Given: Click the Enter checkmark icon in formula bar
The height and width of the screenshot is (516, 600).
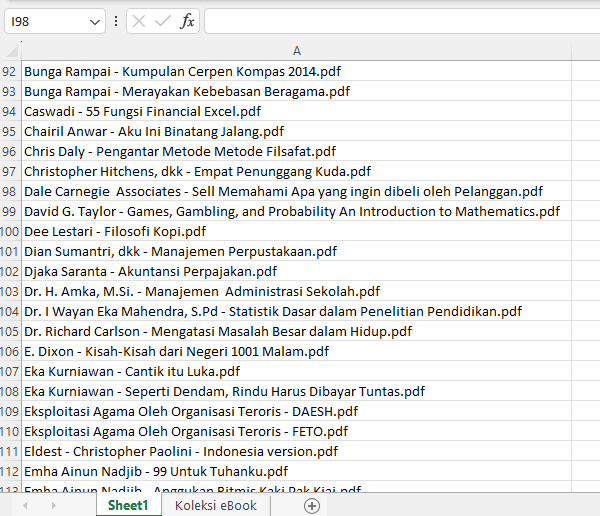Looking at the screenshot, I should (163, 21).
